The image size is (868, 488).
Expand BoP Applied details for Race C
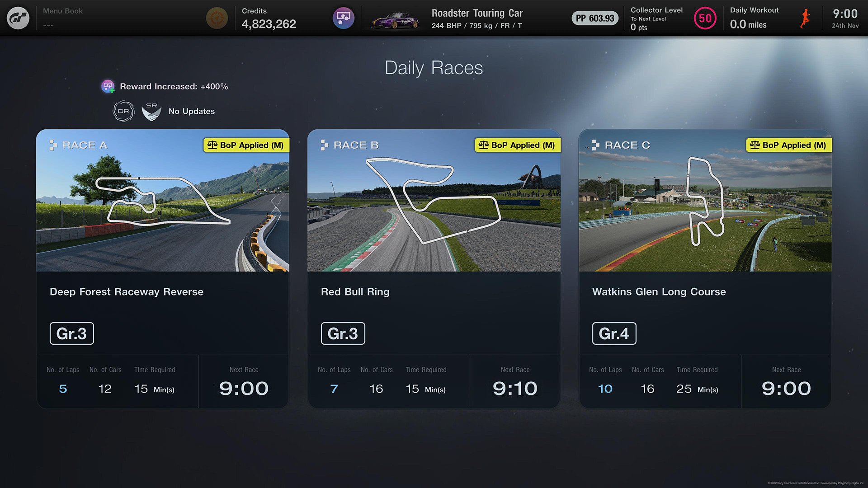(x=787, y=145)
